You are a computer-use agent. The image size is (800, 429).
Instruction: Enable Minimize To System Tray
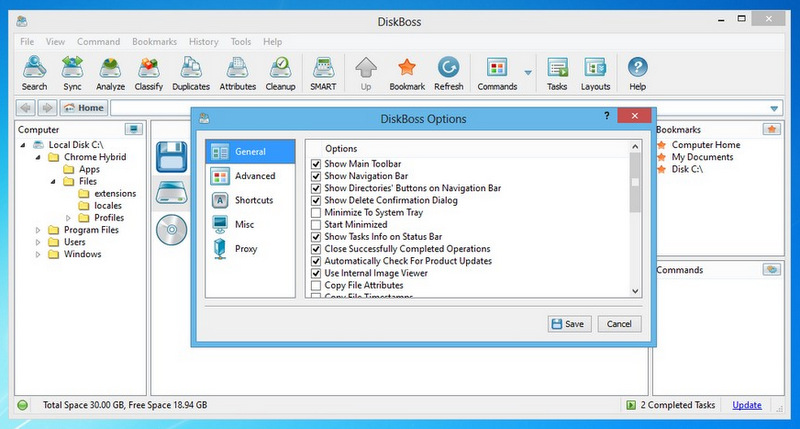pos(316,213)
